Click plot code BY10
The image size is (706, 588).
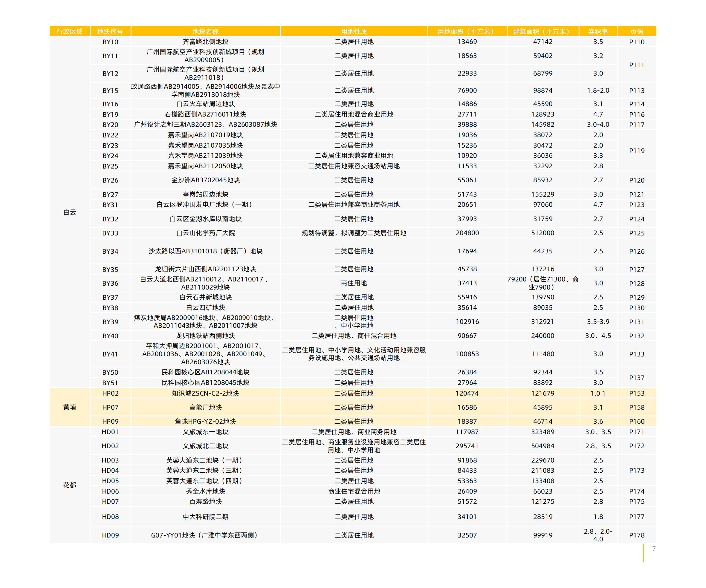(x=110, y=42)
